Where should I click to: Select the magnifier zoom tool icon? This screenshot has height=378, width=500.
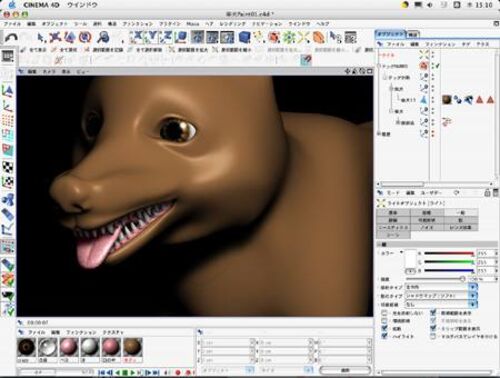coord(103,37)
